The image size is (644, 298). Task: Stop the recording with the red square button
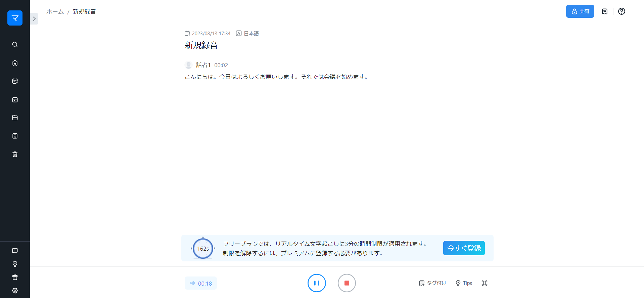347,283
